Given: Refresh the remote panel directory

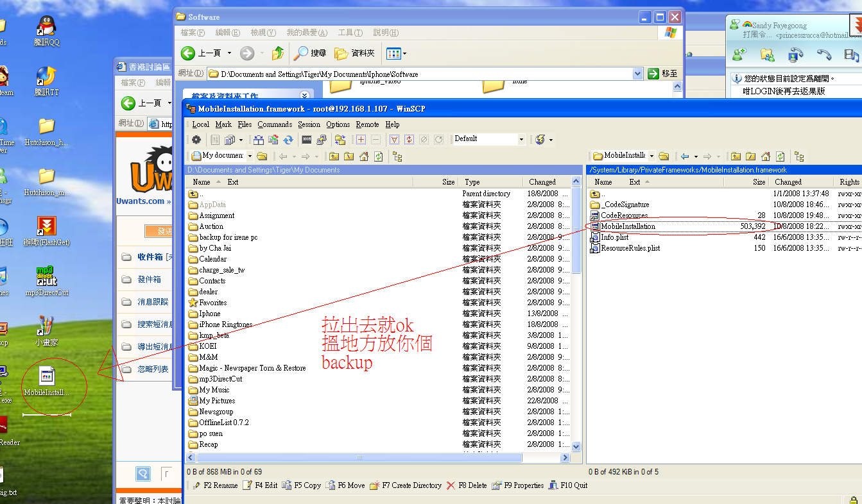Looking at the screenshot, I should click(x=780, y=156).
